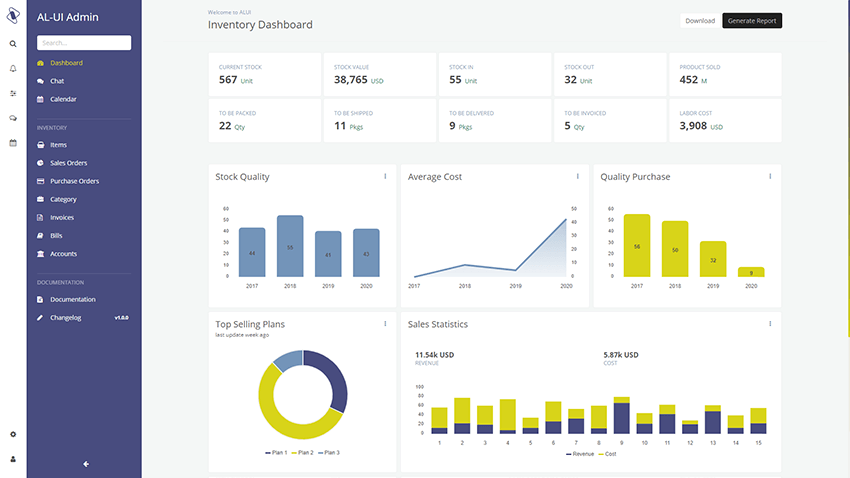Click the Generate Report button
The width and height of the screenshot is (850, 478).
752,21
